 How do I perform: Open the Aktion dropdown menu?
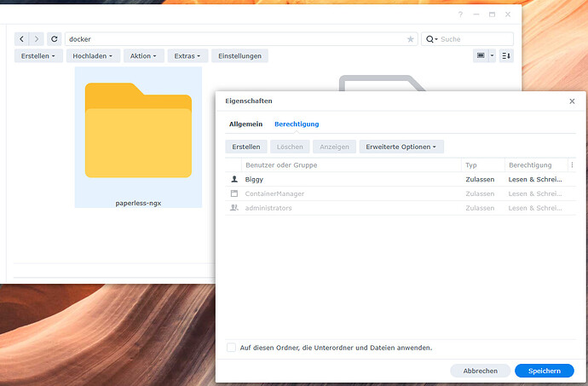coord(141,55)
